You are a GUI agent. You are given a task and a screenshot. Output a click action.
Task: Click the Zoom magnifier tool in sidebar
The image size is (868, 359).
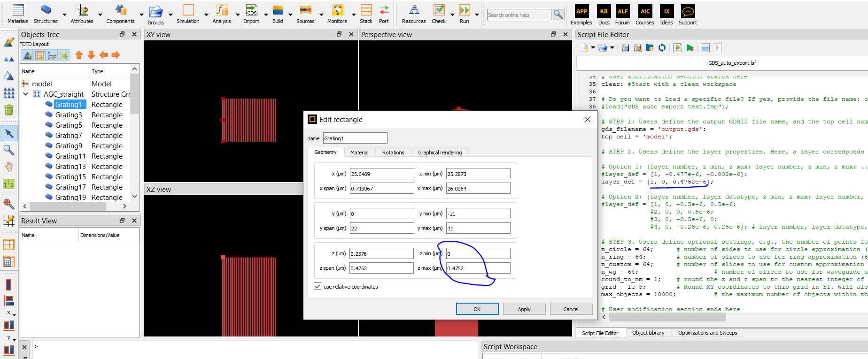click(8, 150)
